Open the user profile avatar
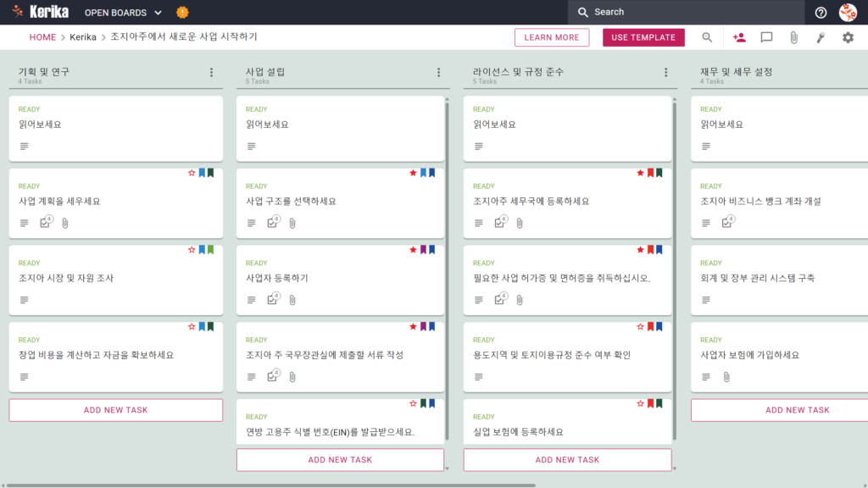This screenshot has width=868, height=488. pos(848,12)
